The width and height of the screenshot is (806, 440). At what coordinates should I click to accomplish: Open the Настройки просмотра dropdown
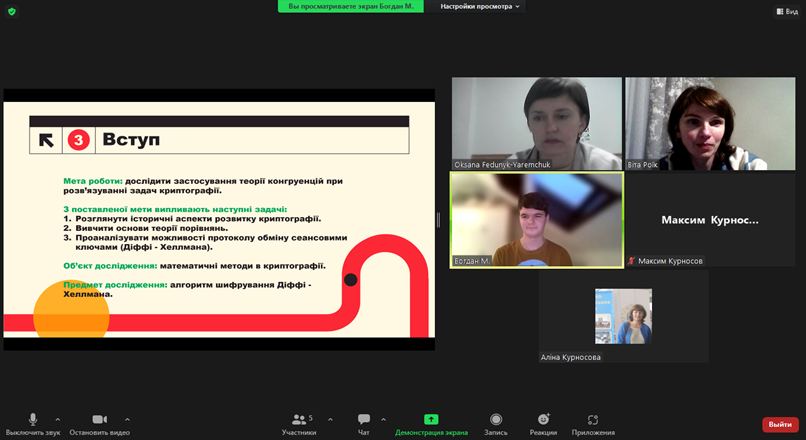tap(481, 6)
